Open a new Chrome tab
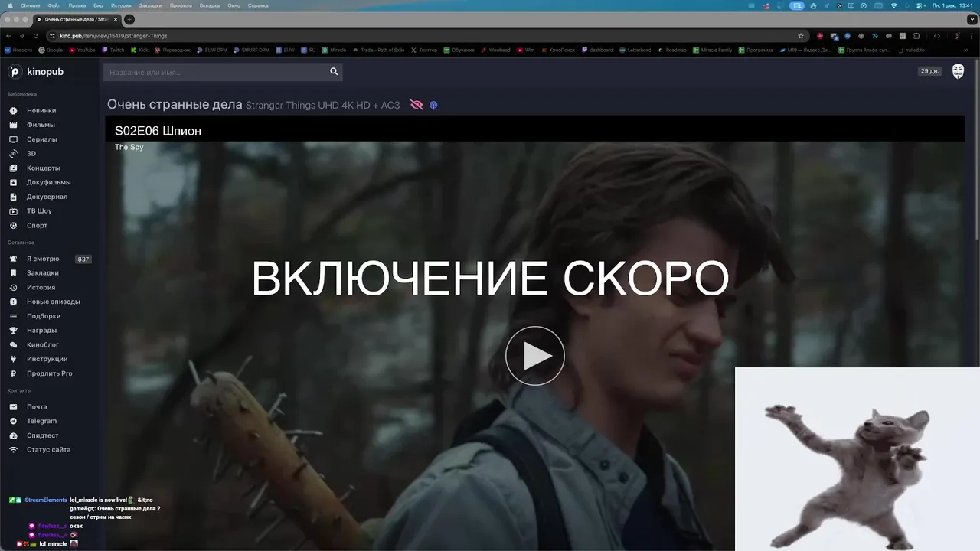Screen dimensions: 980x551 (129, 19)
